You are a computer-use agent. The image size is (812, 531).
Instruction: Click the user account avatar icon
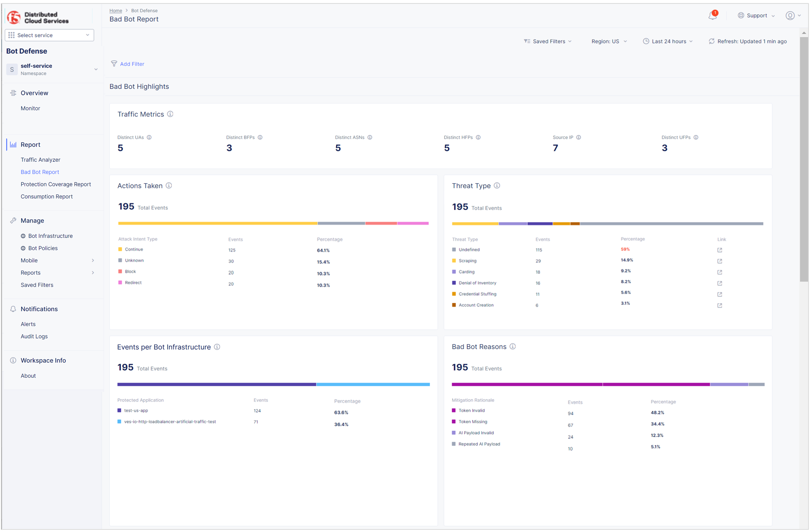click(790, 15)
